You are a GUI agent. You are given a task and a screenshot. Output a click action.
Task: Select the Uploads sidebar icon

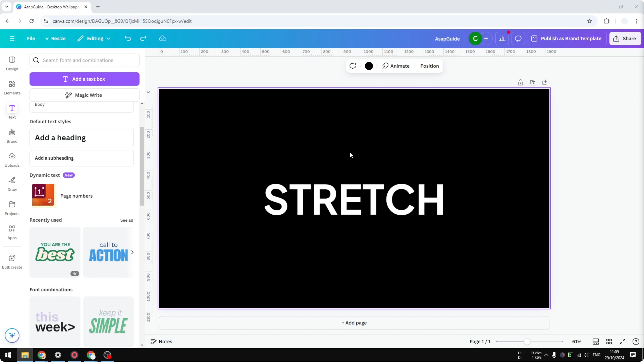click(12, 159)
